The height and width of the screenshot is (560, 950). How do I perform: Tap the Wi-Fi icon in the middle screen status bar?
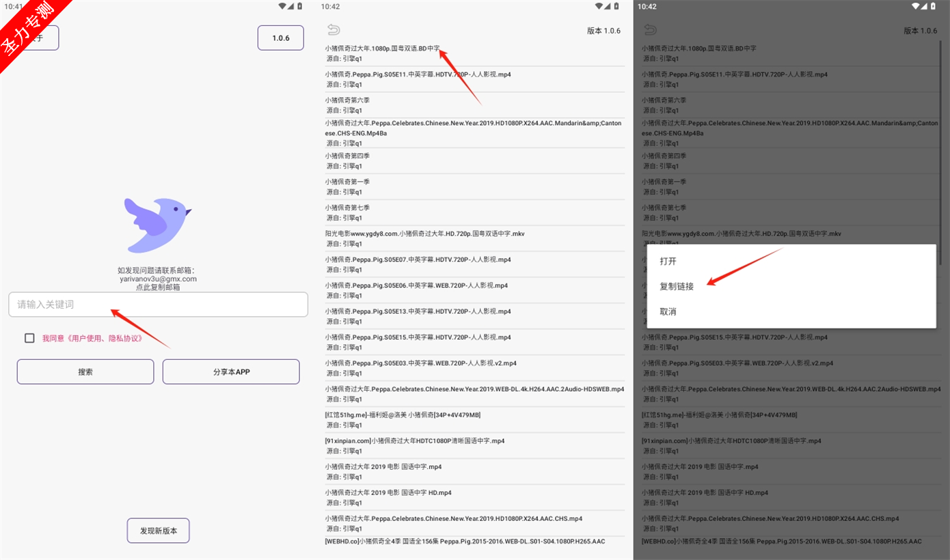coord(598,6)
